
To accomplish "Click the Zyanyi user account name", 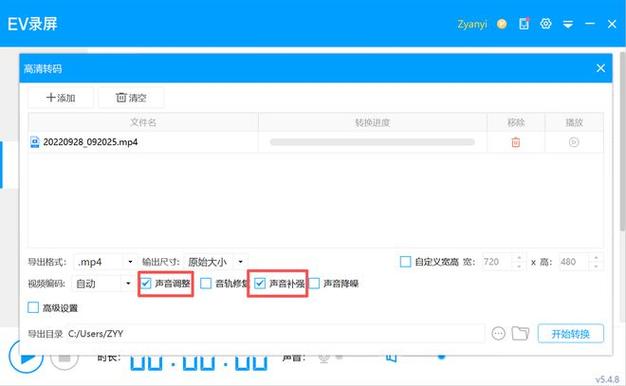I will [472, 24].
